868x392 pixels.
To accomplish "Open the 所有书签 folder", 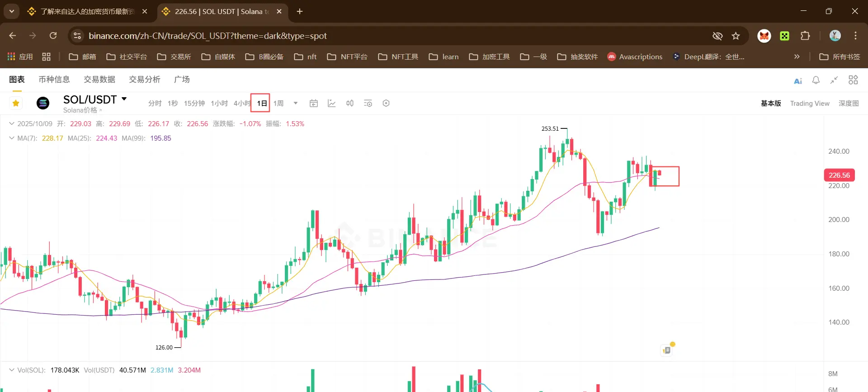I will [x=840, y=57].
